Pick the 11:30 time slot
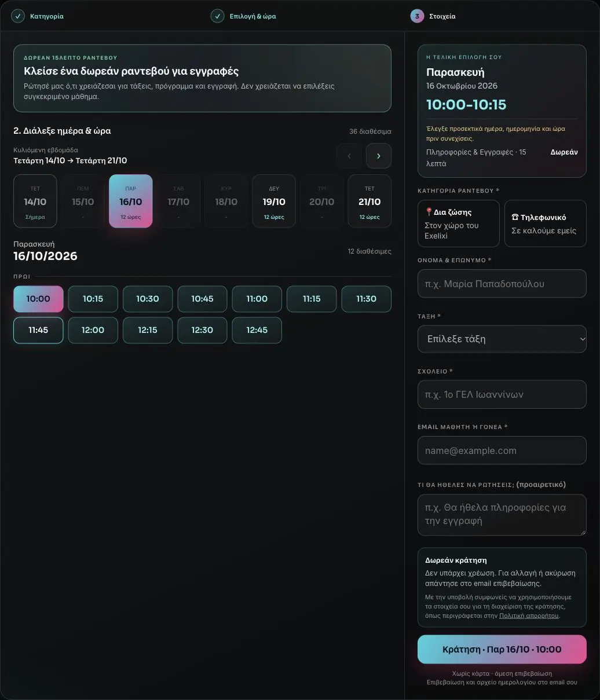Screen dimensions: 600x700 367,299
